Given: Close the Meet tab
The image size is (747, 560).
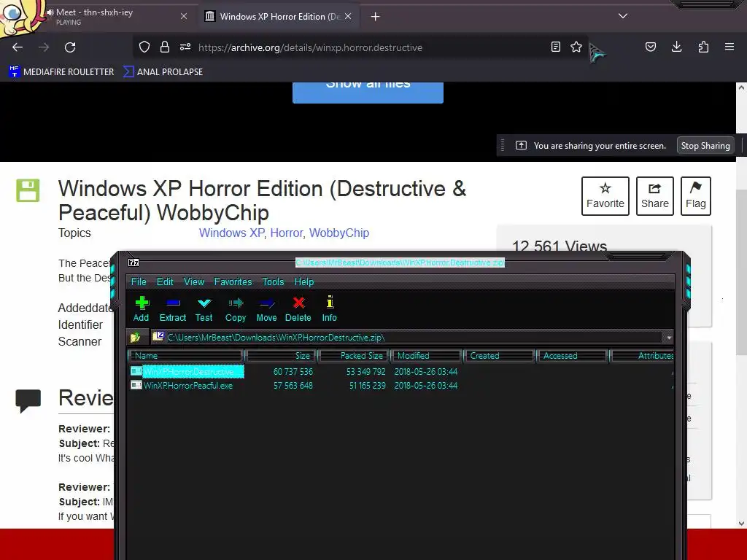Looking at the screenshot, I should click(184, 16).
